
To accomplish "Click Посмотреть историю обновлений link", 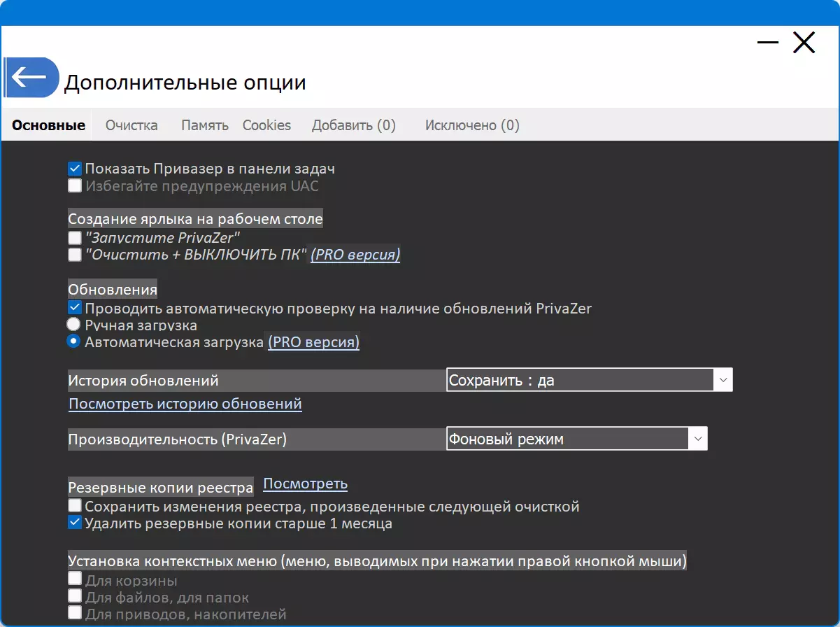I will (185, 404).
